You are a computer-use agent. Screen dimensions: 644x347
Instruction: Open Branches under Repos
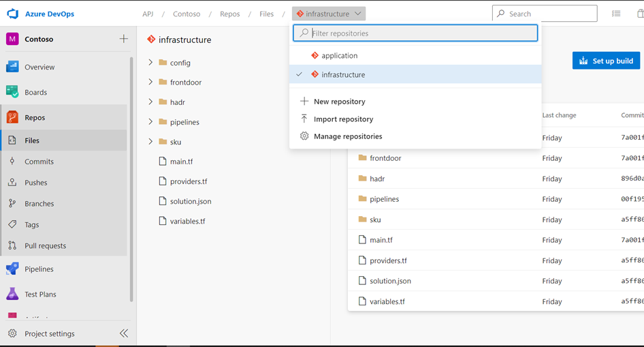click(x=39, y=204)
